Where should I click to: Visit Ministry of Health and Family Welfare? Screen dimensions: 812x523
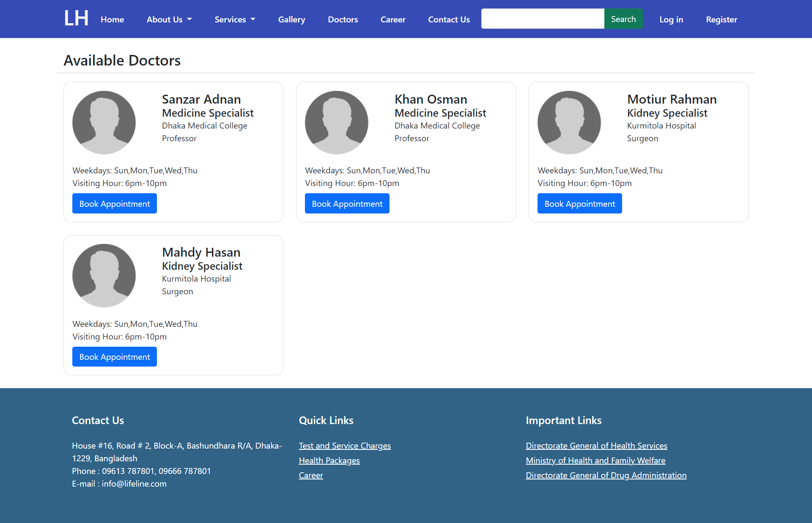pyautogui.click(x=595, y=460)
